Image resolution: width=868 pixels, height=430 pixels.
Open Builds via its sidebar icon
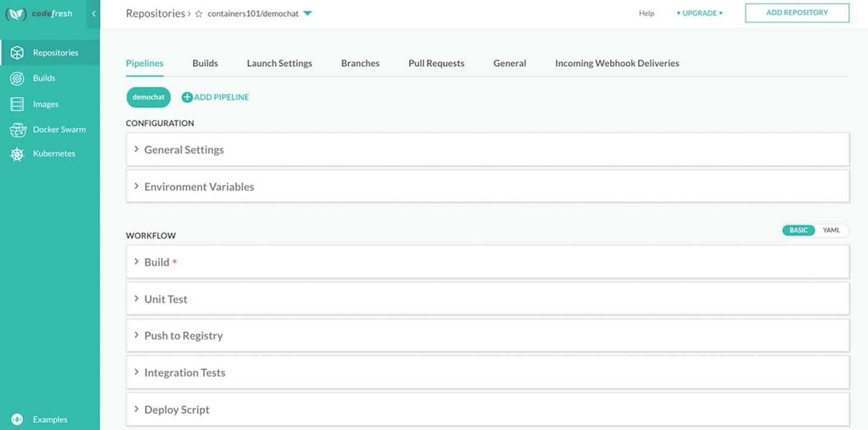click(x=17, y=78)
